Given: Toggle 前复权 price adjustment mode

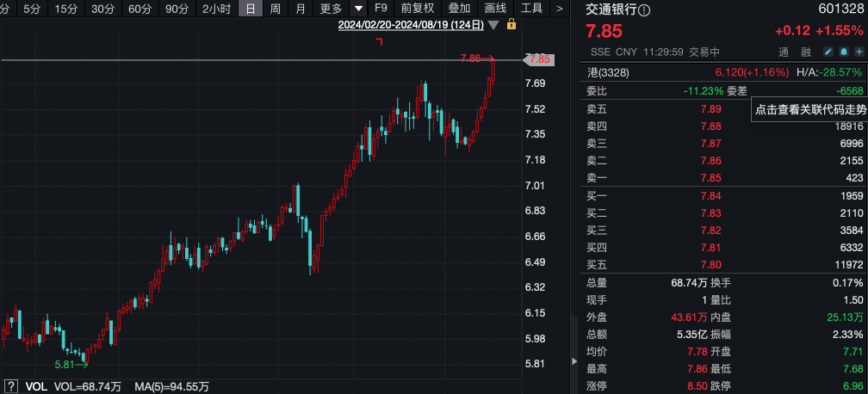Looking at the screenshot, I should tap(418, 9).
